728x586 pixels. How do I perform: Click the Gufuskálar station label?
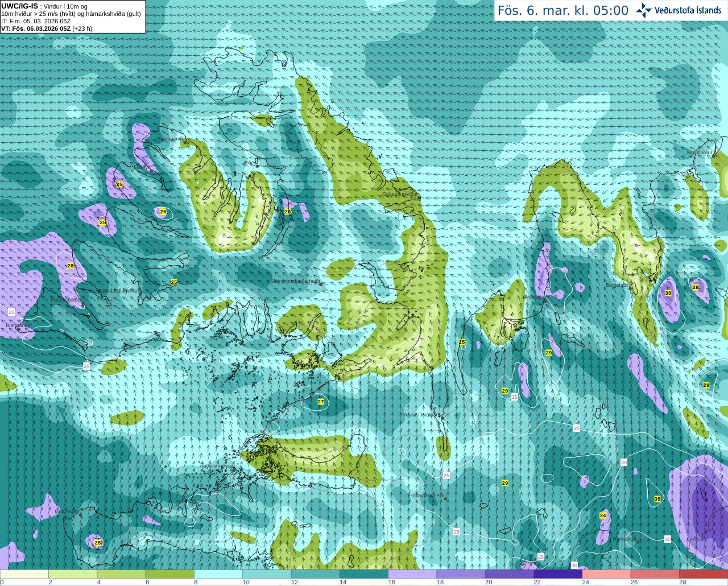coord(67,511)
